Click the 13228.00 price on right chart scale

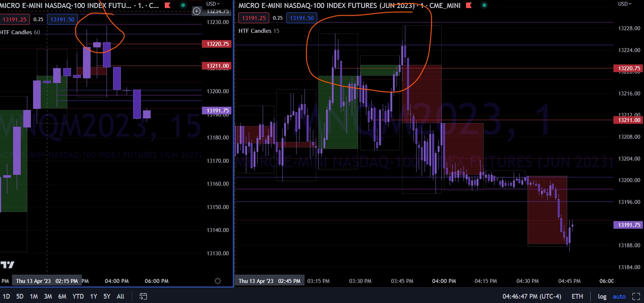pos(629,28)
